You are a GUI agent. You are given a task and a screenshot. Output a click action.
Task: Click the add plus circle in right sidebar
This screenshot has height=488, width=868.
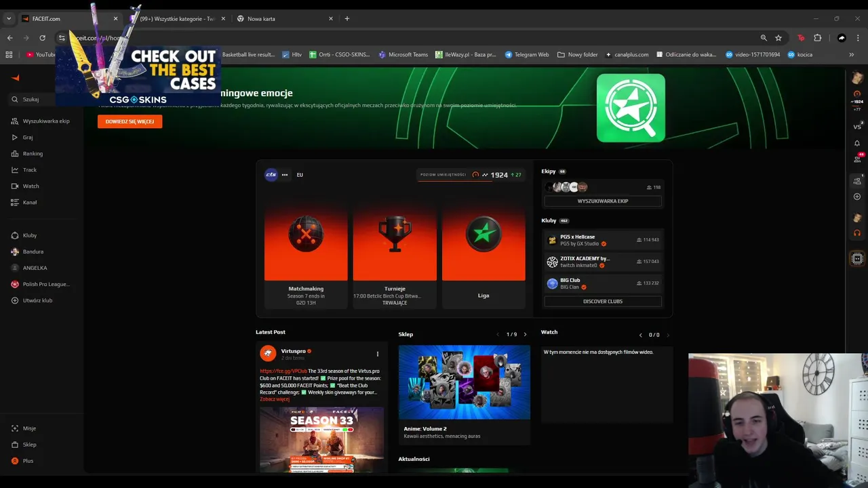tap(857, 197)
